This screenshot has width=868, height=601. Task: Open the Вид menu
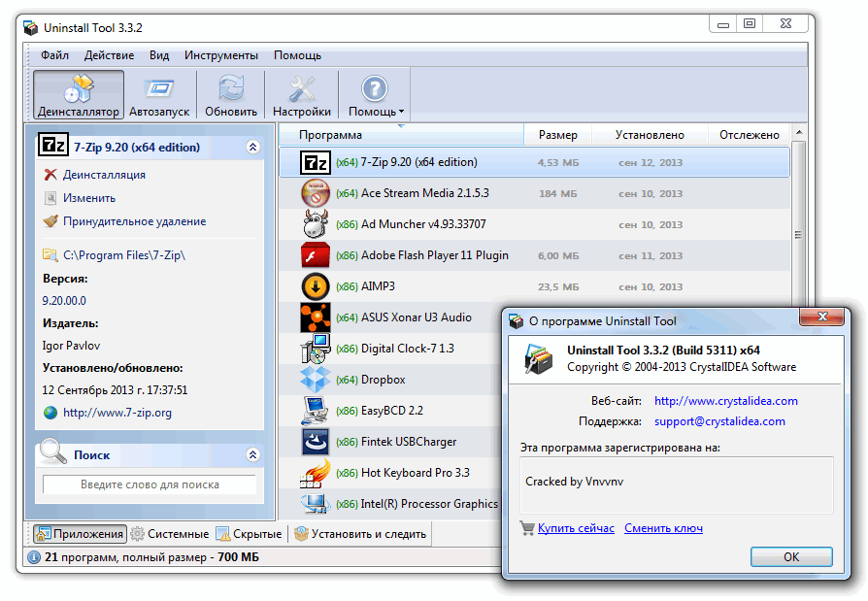(159, 55)
